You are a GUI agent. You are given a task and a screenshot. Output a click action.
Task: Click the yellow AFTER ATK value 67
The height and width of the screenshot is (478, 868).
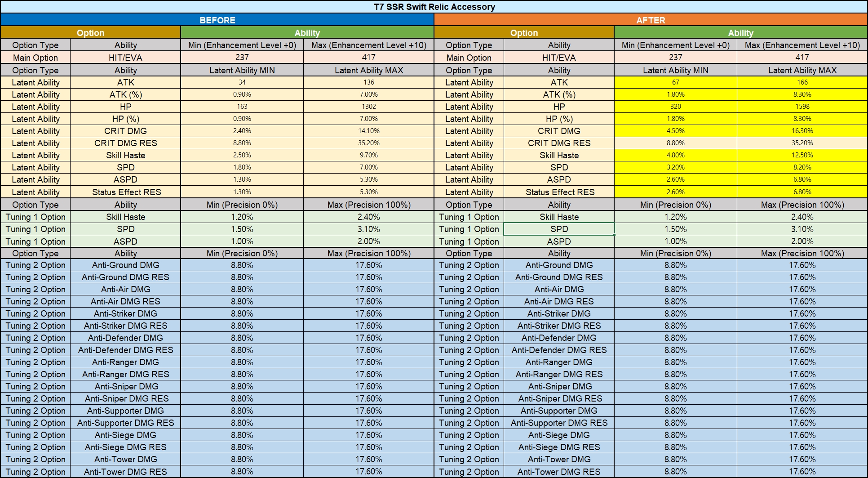[675, 82]
